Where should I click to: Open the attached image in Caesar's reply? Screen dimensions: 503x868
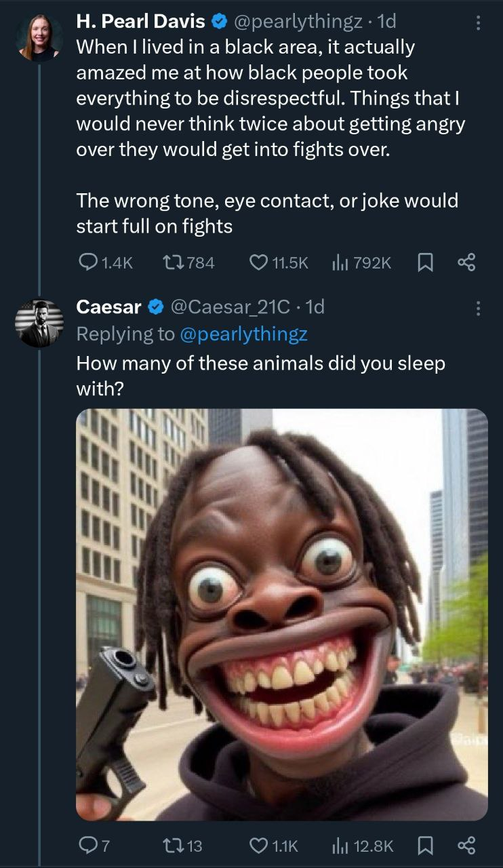[281, 614]
